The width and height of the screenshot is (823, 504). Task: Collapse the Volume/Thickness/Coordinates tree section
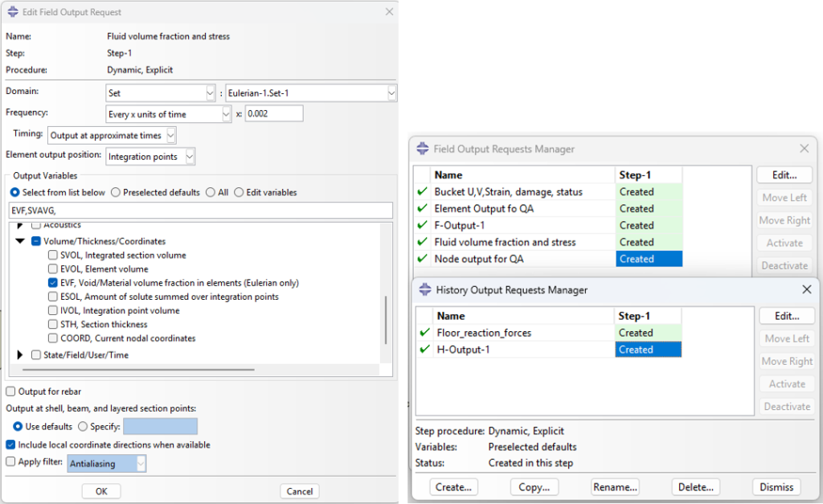pyautogui.click(x=20, y=241)
